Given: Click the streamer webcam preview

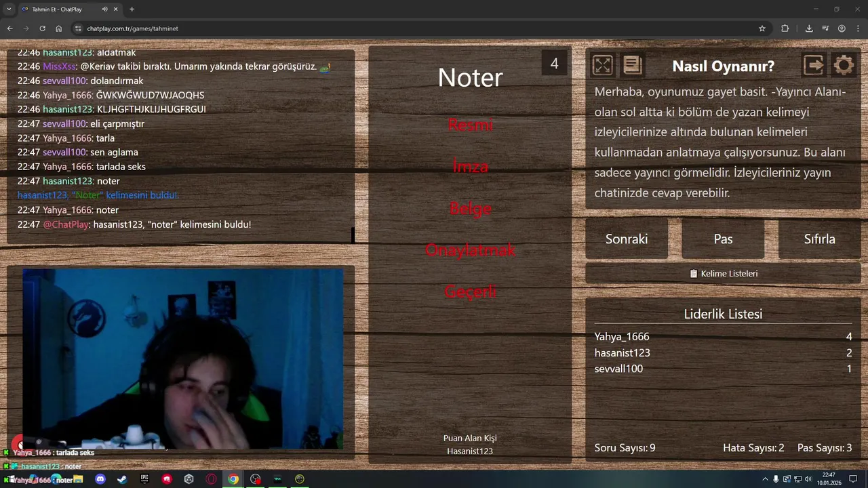Looking at the screenshot, I should (x=182, y=359).
